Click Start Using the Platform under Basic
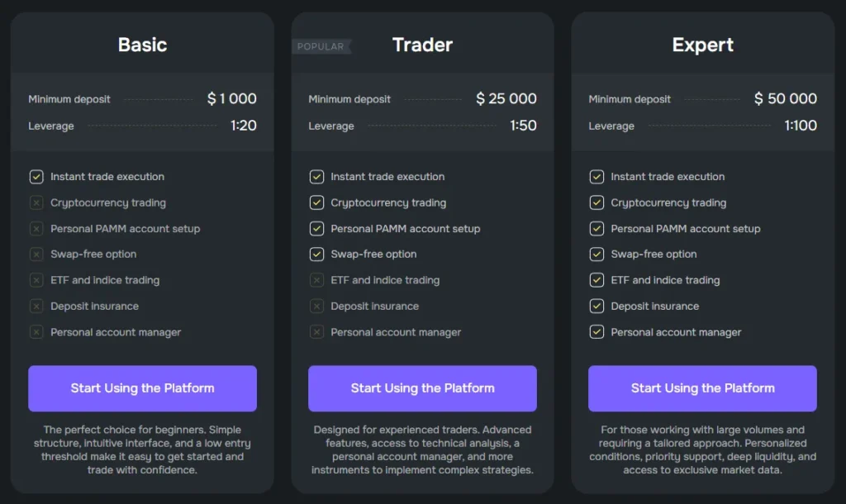Viewport: 846px width, 504px height. pyautogui.click(x=142, y=388)
